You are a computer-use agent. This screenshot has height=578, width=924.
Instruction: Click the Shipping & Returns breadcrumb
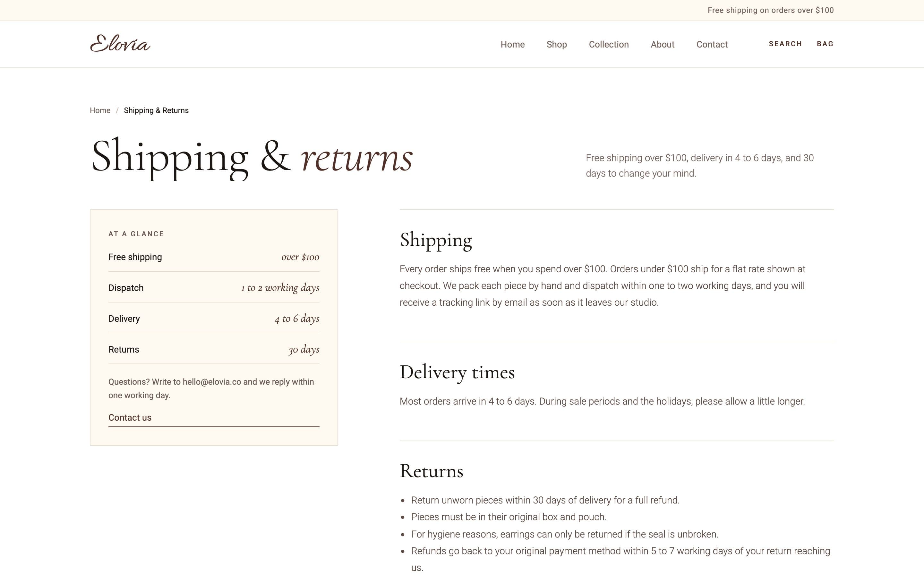156,110
